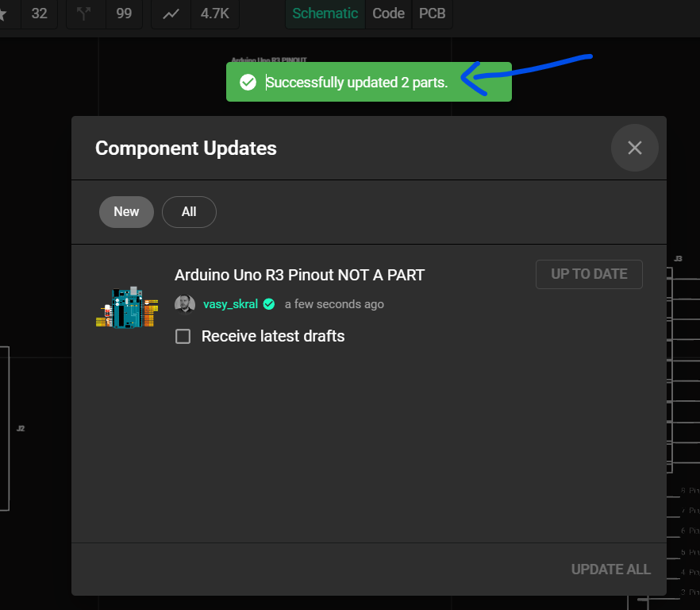Image resolution: width=700 pixels, height=610 pixels.
Task: Click the UPDATE ALL button
Action: tap(611, 569)
